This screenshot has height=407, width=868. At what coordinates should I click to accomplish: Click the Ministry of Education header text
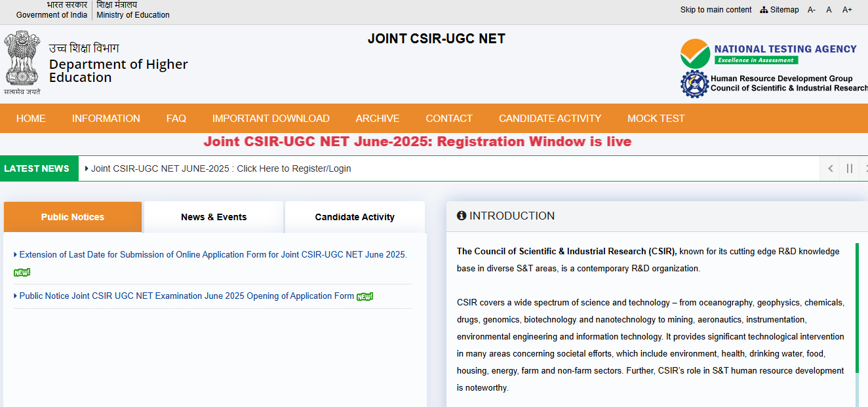click(133, 14)
